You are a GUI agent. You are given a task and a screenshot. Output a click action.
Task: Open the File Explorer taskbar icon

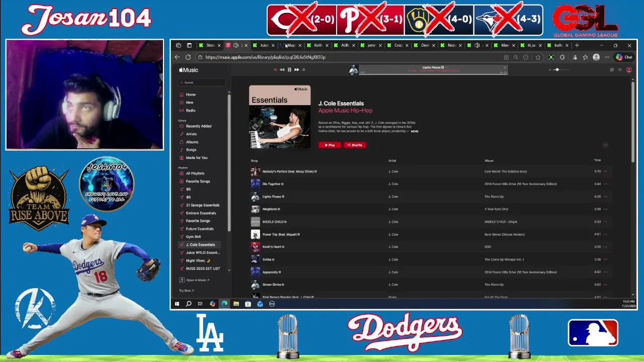(236, 304)
